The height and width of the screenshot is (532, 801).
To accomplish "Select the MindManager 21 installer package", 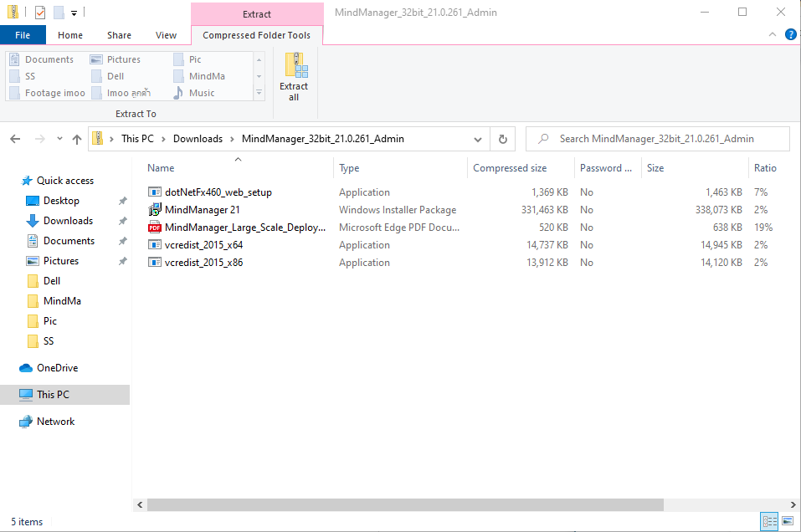I will [x=203, y=210].
